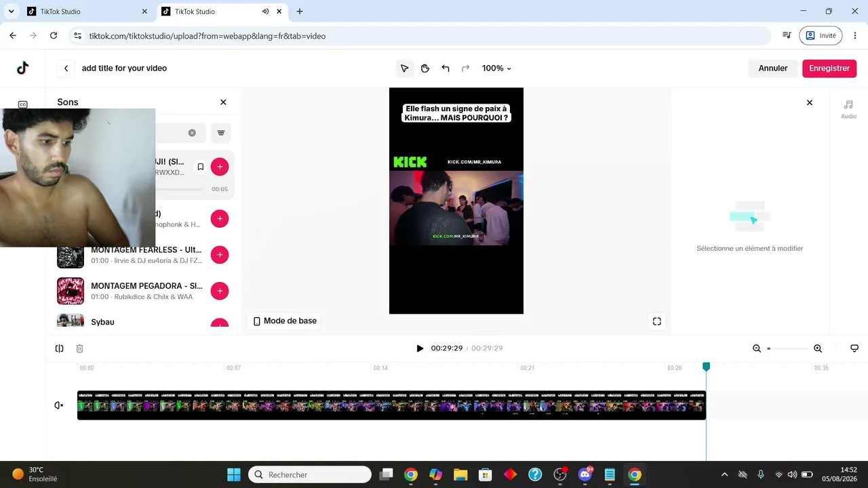The image size is (868, 488).
Task: Select the MONTAGEM PEGADORA cover thumbnail
Action: coord(71,291)
